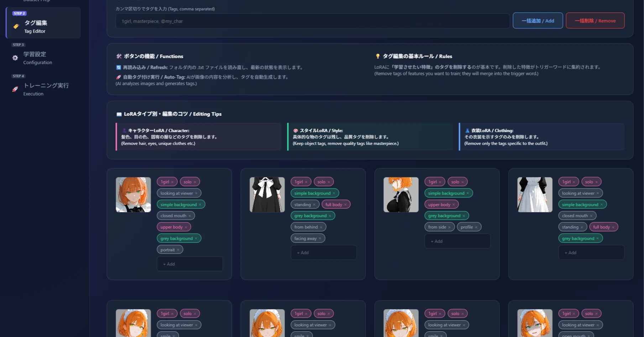Delete upper body tag in the profile card
Viewport: 644px width, 337px height.
tap(454, 205)
